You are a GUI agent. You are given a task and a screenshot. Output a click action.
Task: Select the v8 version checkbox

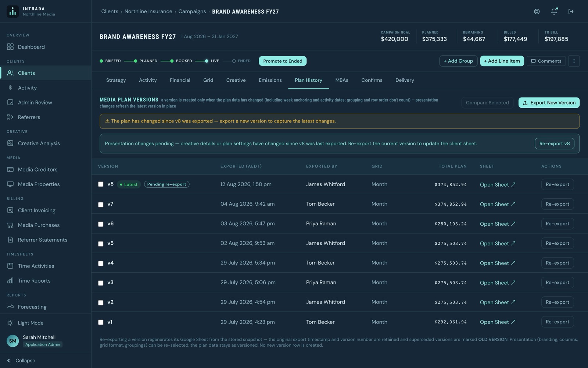101,184
